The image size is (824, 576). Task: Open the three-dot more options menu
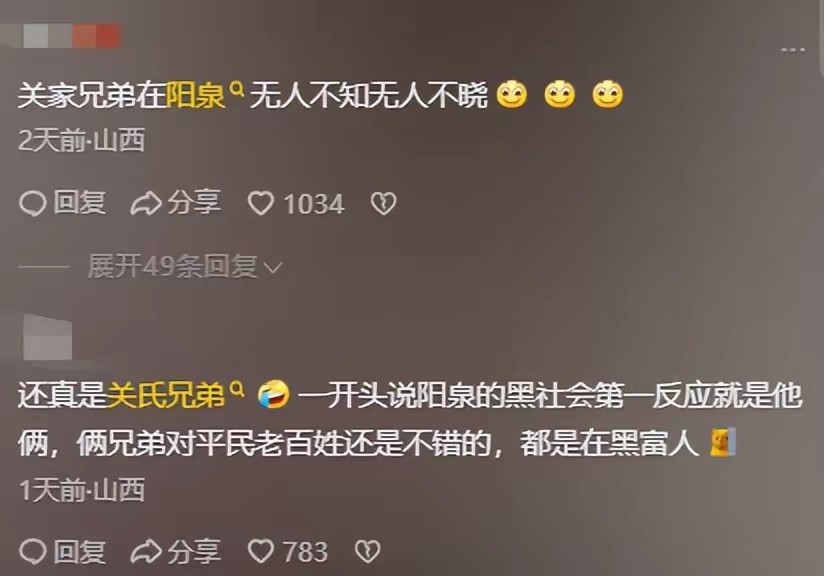(793, 50)
